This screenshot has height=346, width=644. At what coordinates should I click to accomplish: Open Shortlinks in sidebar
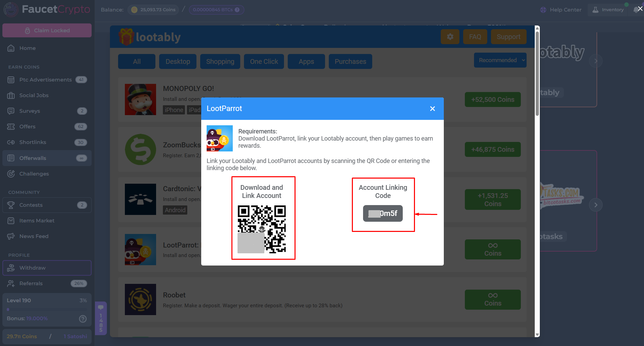[x=47, y=142]
